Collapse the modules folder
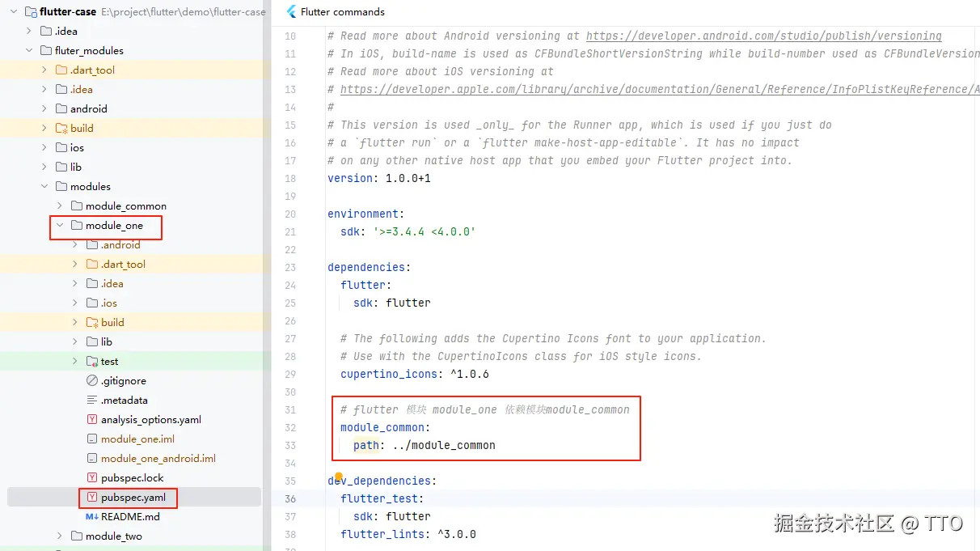980x551 pixels. (x=44, y=187)
